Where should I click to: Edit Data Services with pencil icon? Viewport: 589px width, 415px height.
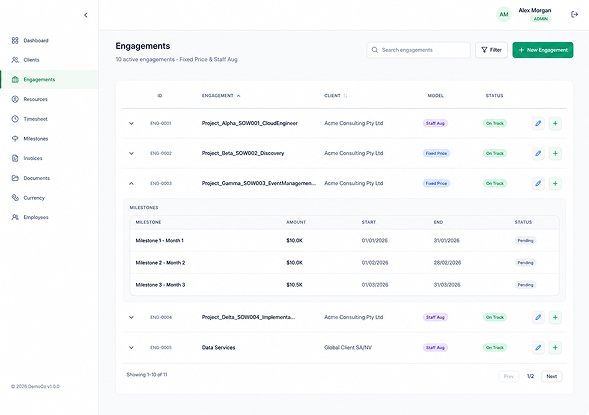click(538, 348)
